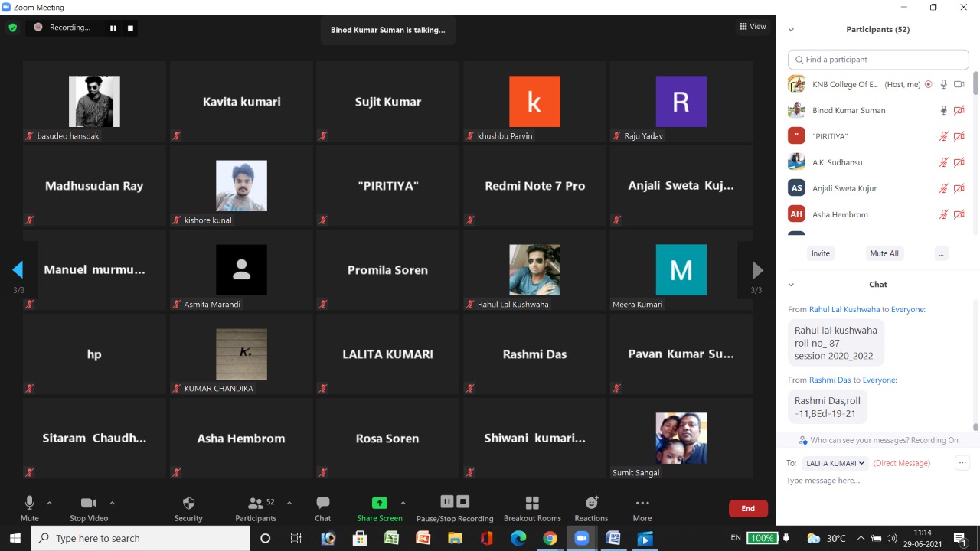Click the Mute All button
This screenshot has width=980, height=551.
pos(884,253)
